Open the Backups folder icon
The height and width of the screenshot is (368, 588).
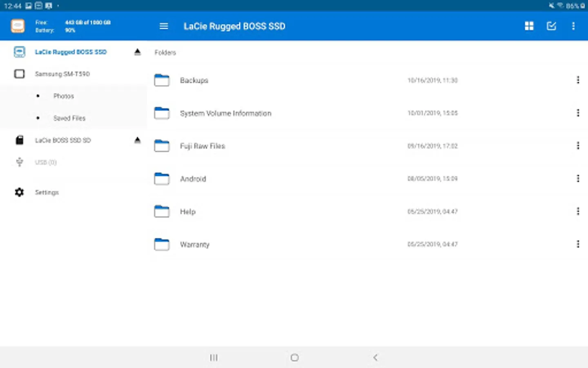coord(162,80)
